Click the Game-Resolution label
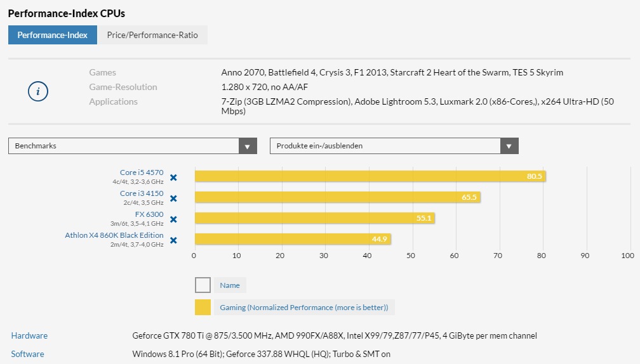 click(x=123, y=87)
